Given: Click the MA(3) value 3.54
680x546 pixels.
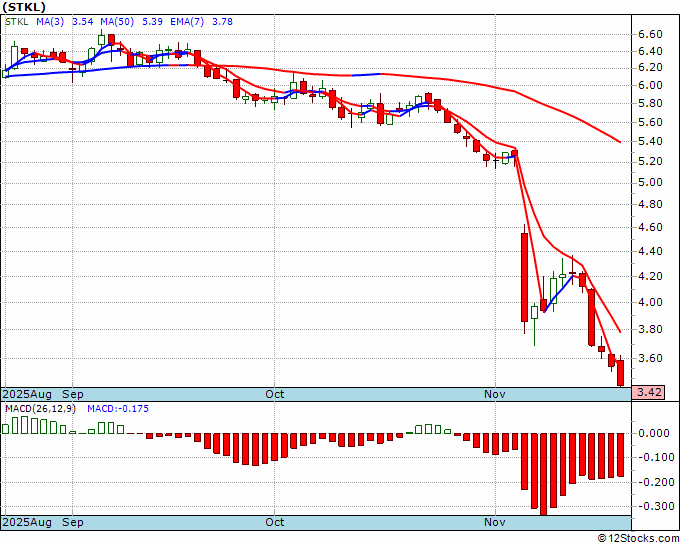Looking at the screenshot, I should pos(82,21).
